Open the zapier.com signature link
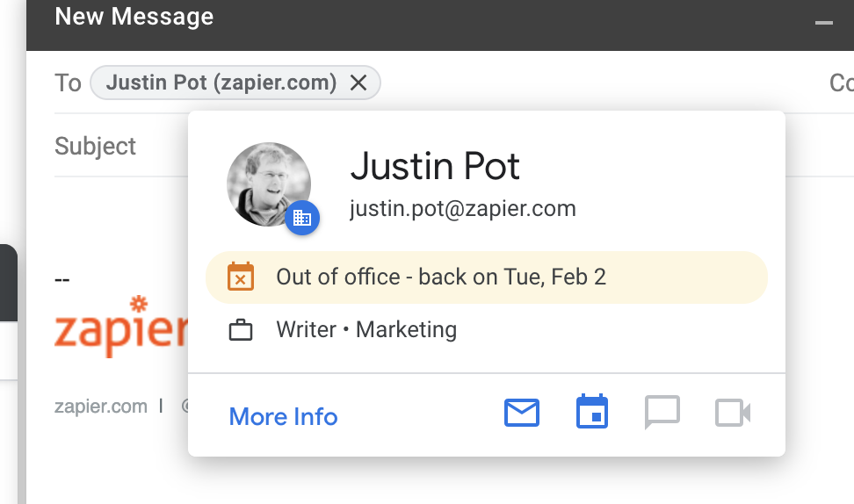This screenshot has width=854, height=504. pos(101,406)
